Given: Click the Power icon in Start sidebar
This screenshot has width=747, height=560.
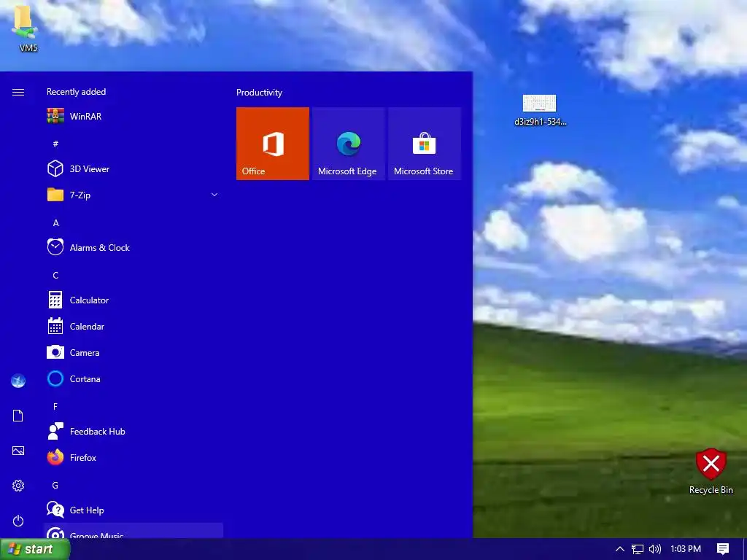Looking at the screenshot, I should click(x=18, y=521).
